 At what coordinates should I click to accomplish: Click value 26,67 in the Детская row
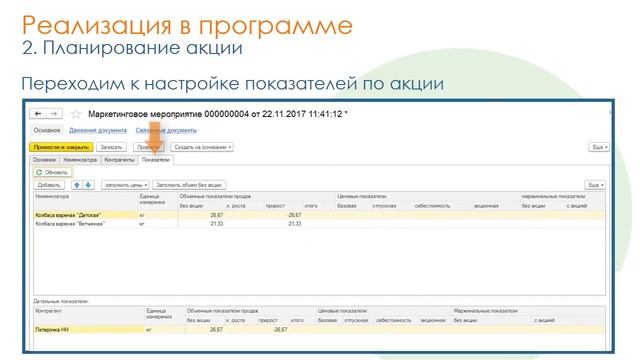tap(217, 215)
